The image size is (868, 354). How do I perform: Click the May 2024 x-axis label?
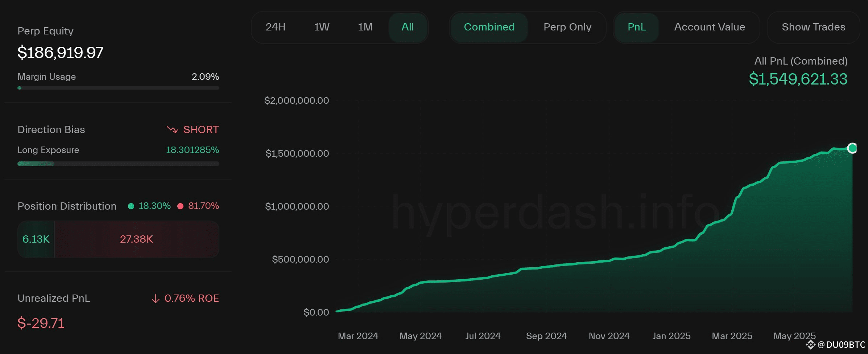[x=421, y=336]
